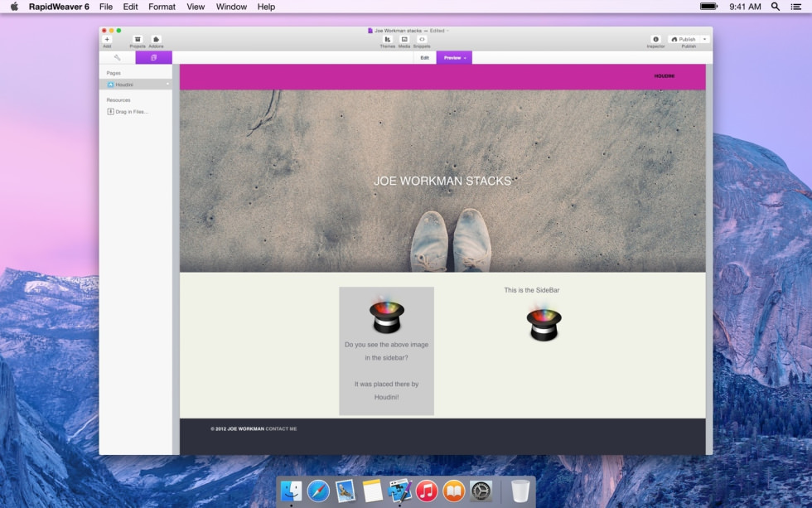Open the document title Edited dropdown
Viewport: 812px width, 508px height.
click(439, 31)
